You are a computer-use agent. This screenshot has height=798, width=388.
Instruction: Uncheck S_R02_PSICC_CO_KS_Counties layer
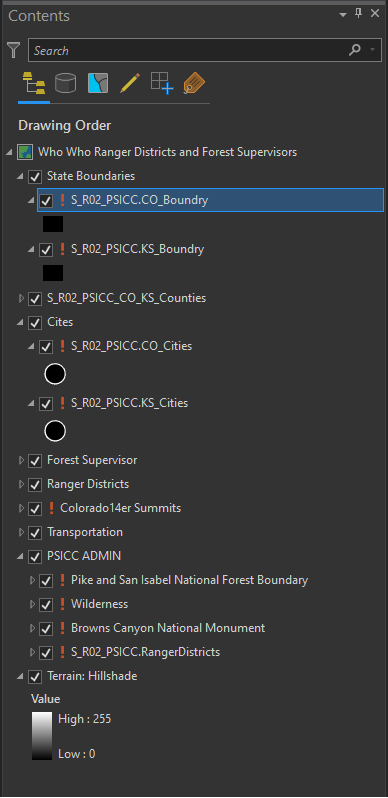35,298
